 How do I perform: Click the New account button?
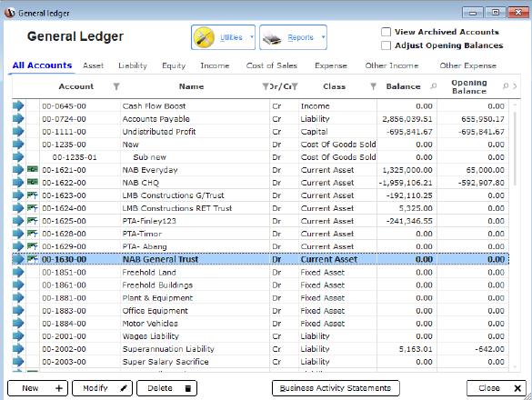pyautogui.click(x=37, y=388)
